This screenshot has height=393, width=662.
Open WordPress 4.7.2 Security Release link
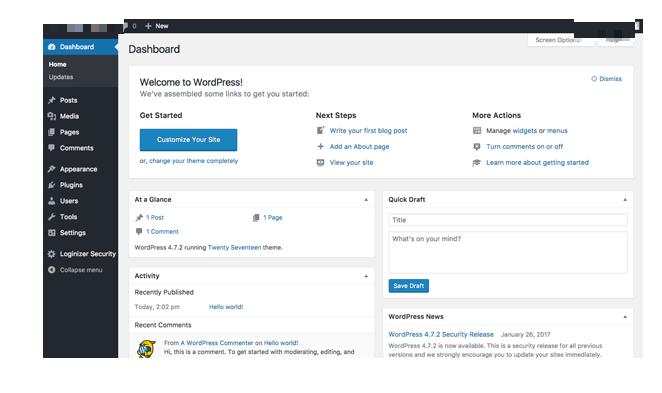point(441,334)
